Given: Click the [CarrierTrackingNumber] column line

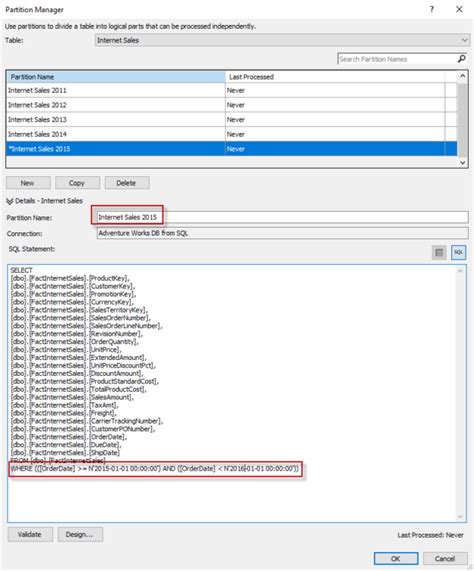Looking at the screenshot, I should [x=87, y=421].
